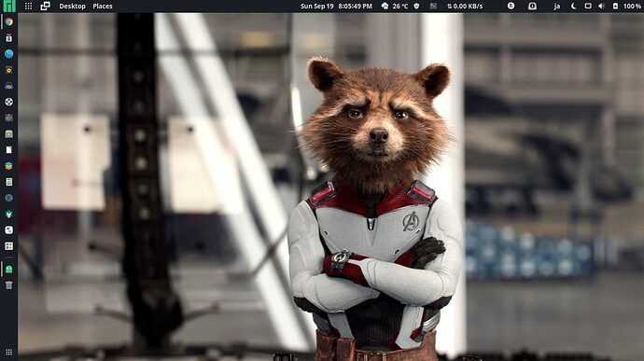The height and width of the screenshot is (361, 644).
Task: Open the white-blue rounded app in the dock
Action: (x=8, y=230)
